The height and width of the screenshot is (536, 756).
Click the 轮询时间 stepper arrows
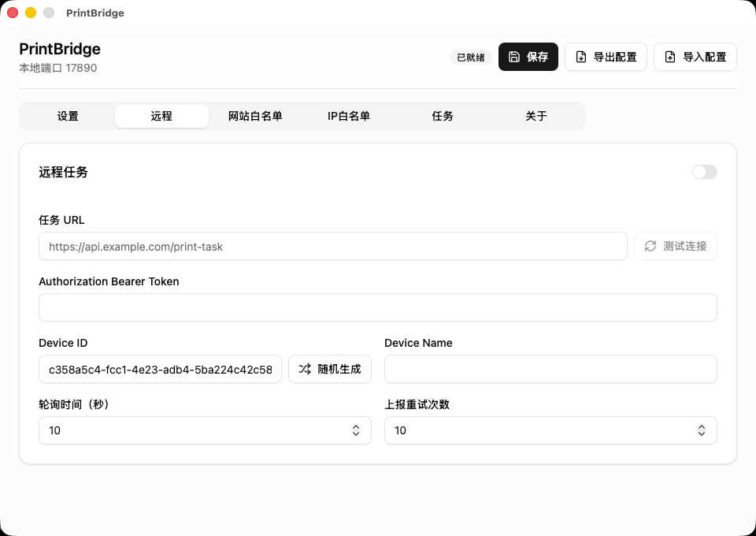[356, 430]
